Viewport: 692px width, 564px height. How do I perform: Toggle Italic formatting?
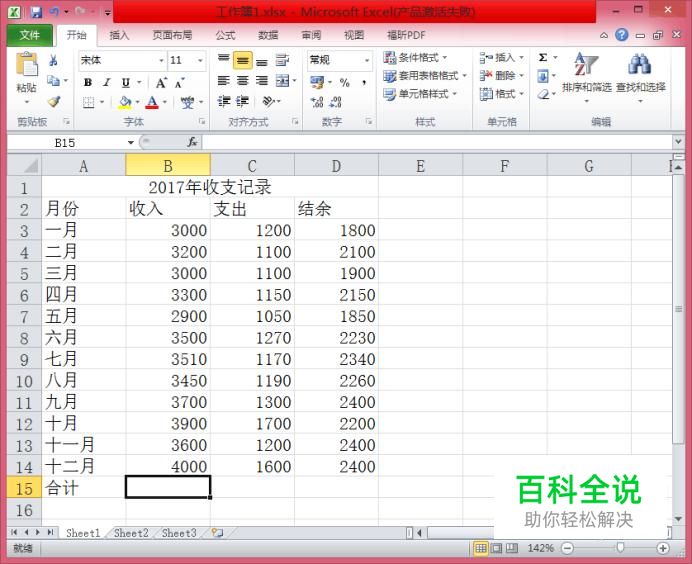[x=106, y=82]
